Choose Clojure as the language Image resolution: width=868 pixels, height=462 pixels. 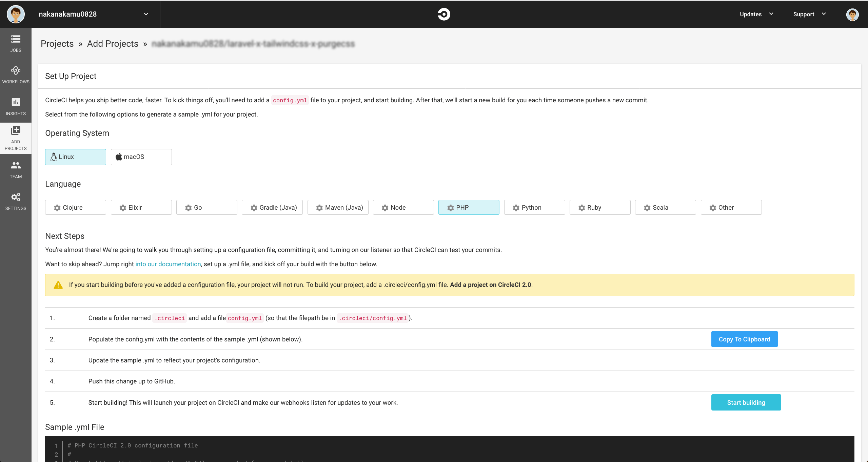(76, 207)
